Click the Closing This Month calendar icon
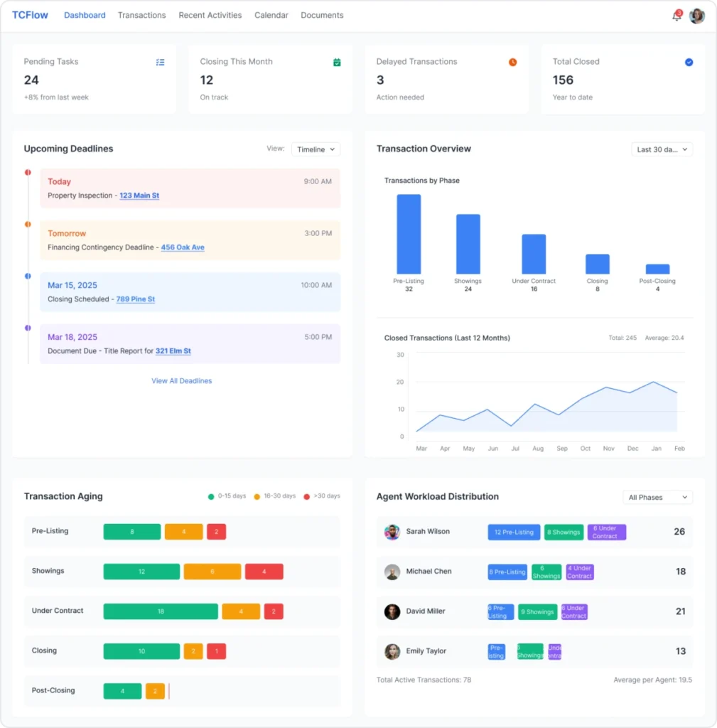The width and height of the screenshot is (717, 728). coord(337,63)
